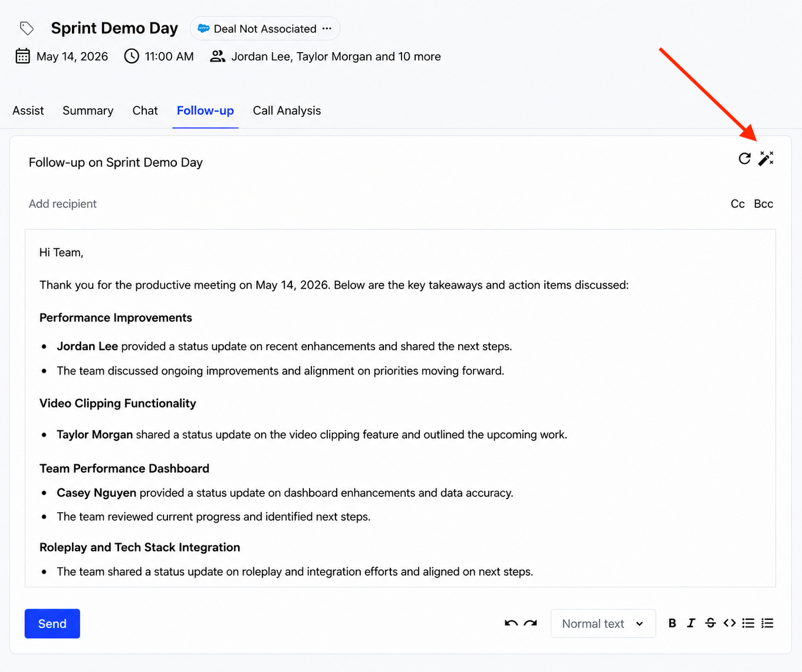This screenshot has height=672, width=802.
Task: Click the magic wand AI rewrite icon
Action: 766,159
